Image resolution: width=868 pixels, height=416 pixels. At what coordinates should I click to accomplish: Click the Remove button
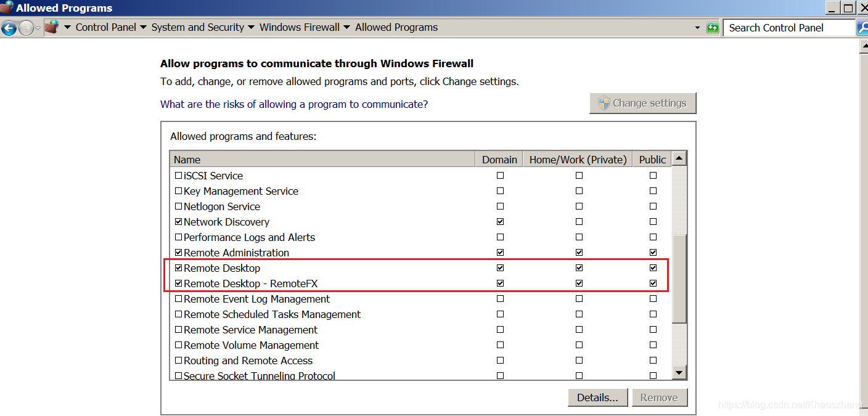659,398
